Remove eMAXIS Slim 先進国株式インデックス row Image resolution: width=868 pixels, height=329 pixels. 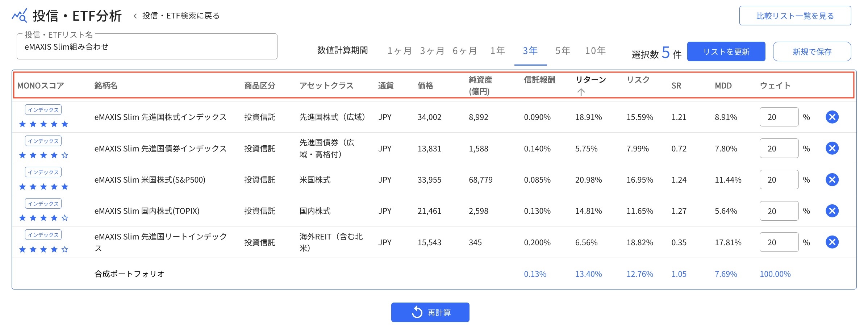point(832,117)
